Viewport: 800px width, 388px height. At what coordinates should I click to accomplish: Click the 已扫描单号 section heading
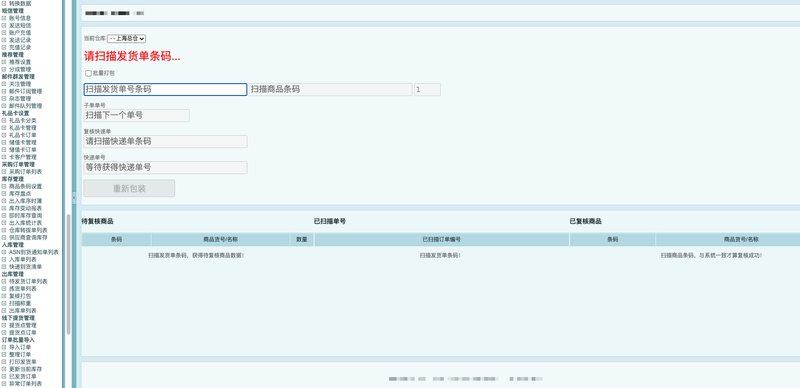pos(330,222)
